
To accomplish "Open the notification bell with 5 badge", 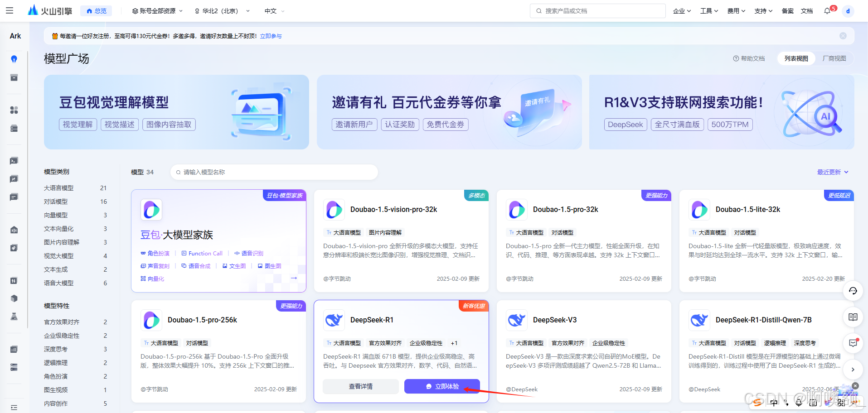I will (828, 11).
